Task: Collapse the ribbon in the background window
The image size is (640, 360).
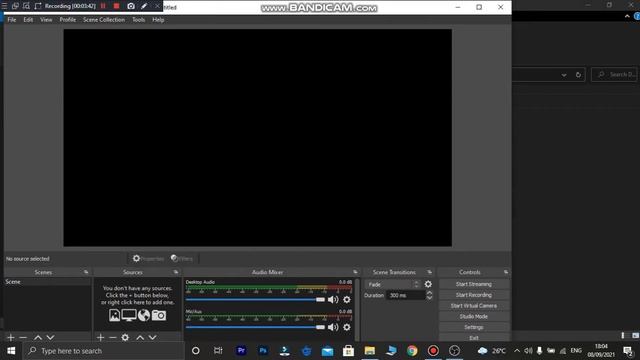Action: point(627,16)
